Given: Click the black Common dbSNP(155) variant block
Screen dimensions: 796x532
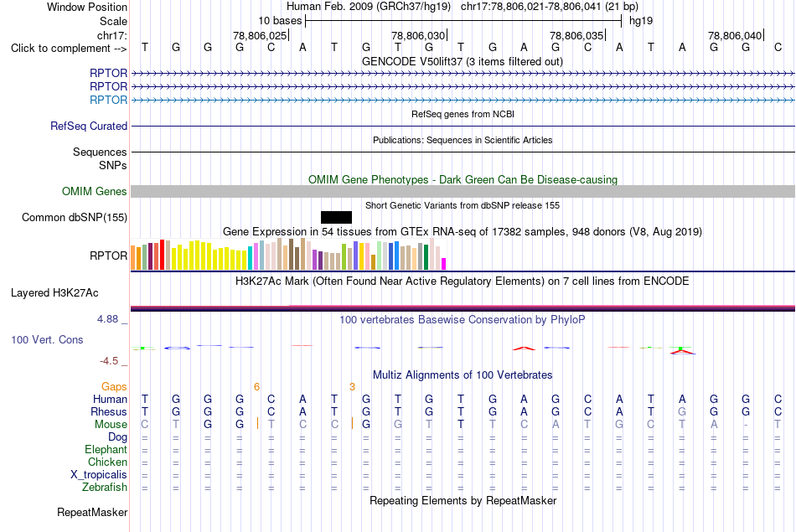Looking at the screenshot, I should pos(336,217).
